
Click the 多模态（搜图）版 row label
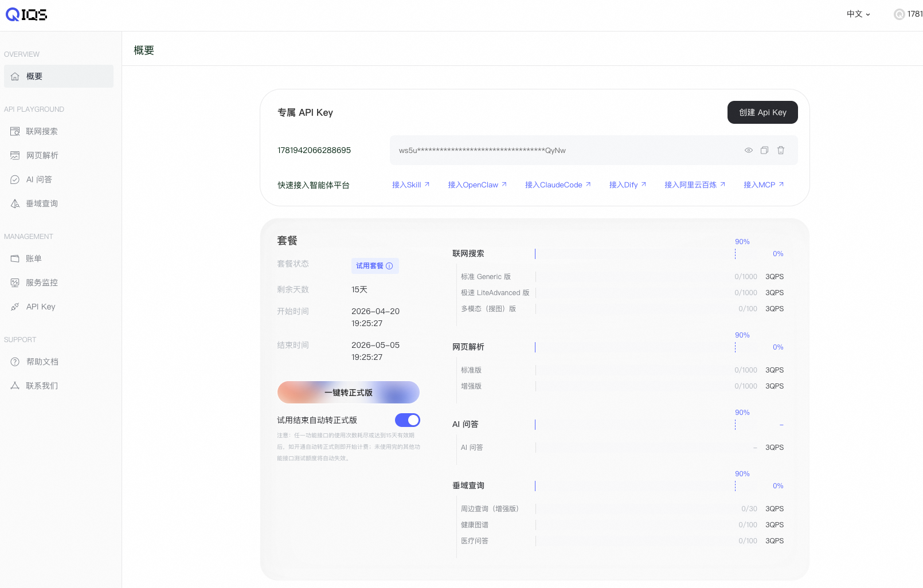coord(488,309)
